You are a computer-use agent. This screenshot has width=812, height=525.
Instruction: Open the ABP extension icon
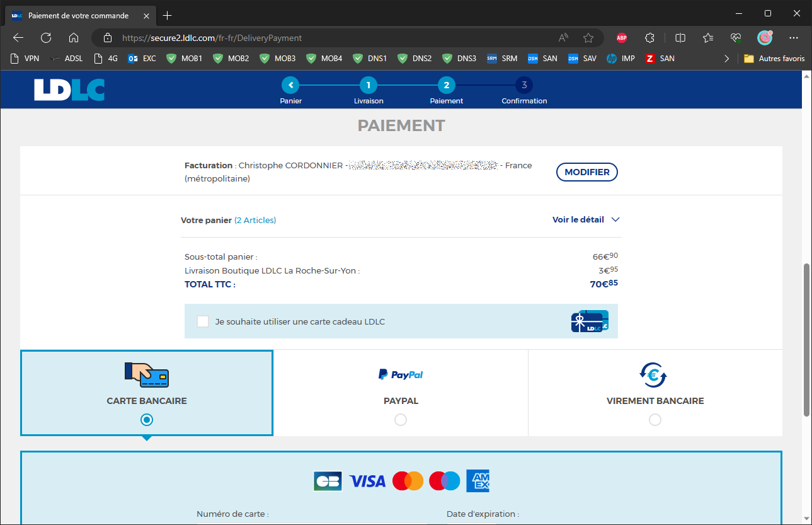(x=622, y=38)
